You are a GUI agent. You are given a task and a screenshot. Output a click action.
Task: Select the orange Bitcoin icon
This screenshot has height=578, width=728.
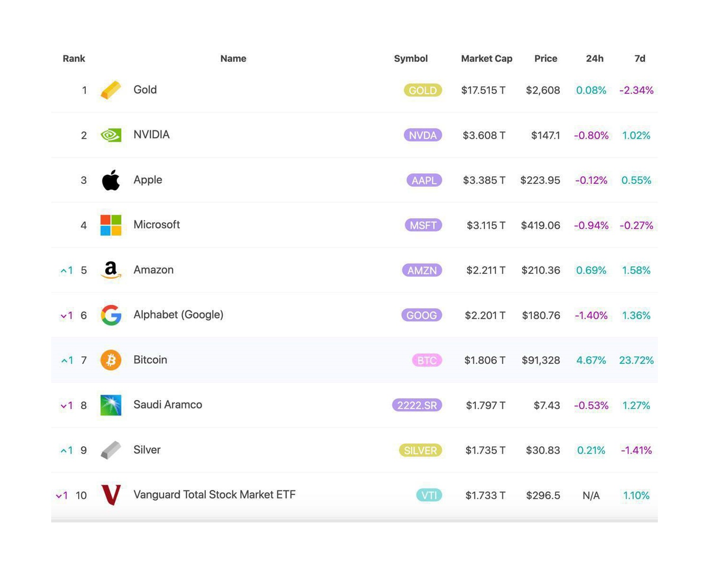111,360
